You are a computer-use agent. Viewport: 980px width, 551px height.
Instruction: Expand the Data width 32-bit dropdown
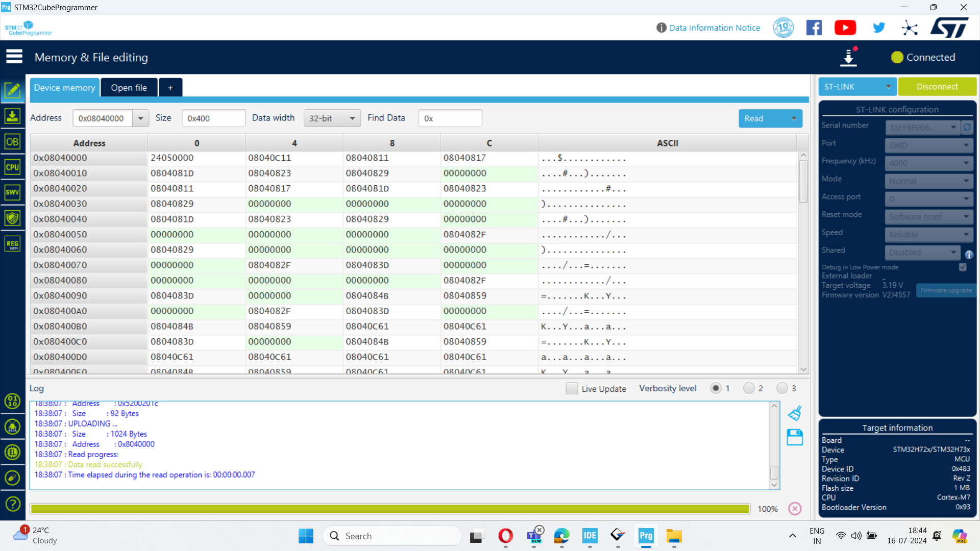pos(332,118)
